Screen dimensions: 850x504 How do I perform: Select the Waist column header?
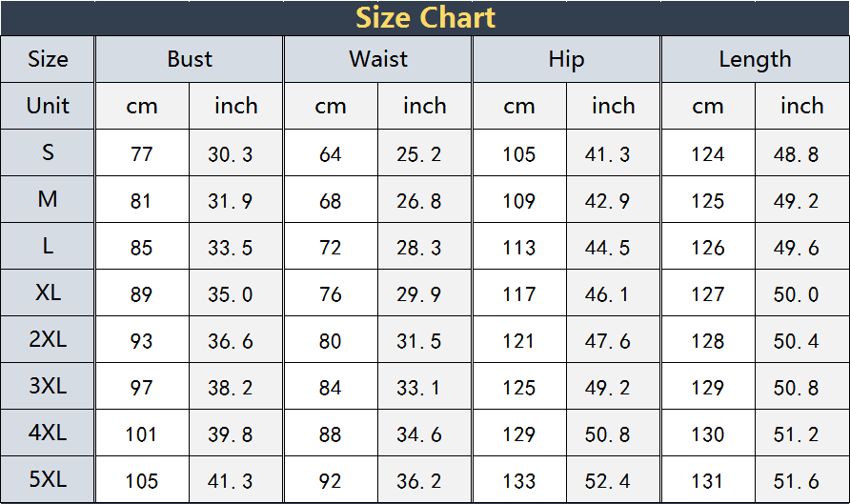377,59
